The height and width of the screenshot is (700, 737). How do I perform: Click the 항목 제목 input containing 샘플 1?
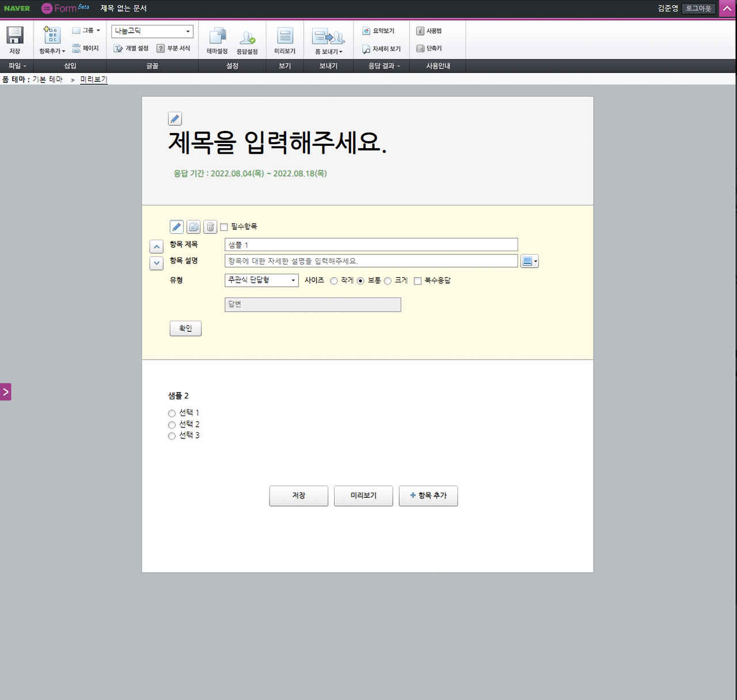[371, 244]
